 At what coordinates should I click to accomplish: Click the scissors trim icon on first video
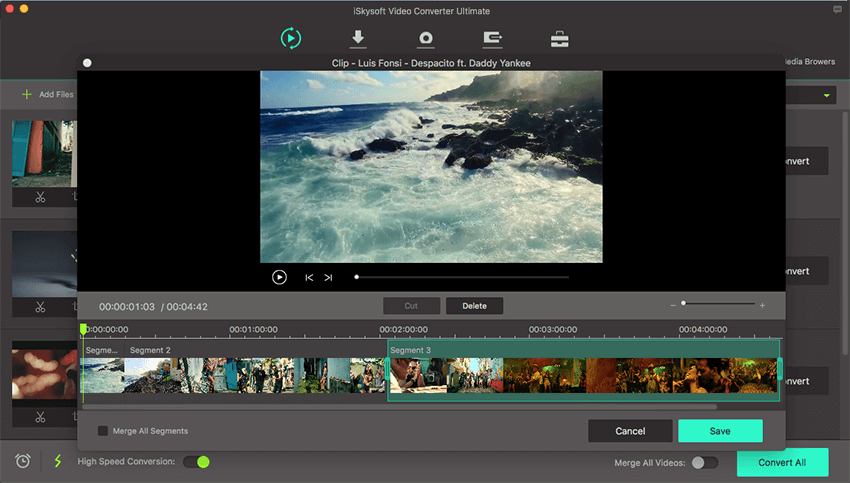coord(40,196)
